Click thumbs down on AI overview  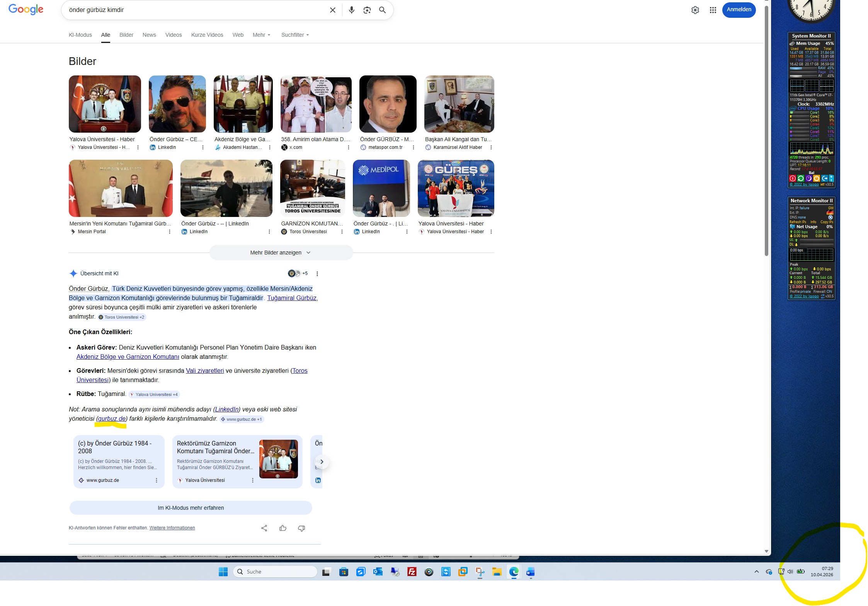pyautogui.click(x=301, y=528)
